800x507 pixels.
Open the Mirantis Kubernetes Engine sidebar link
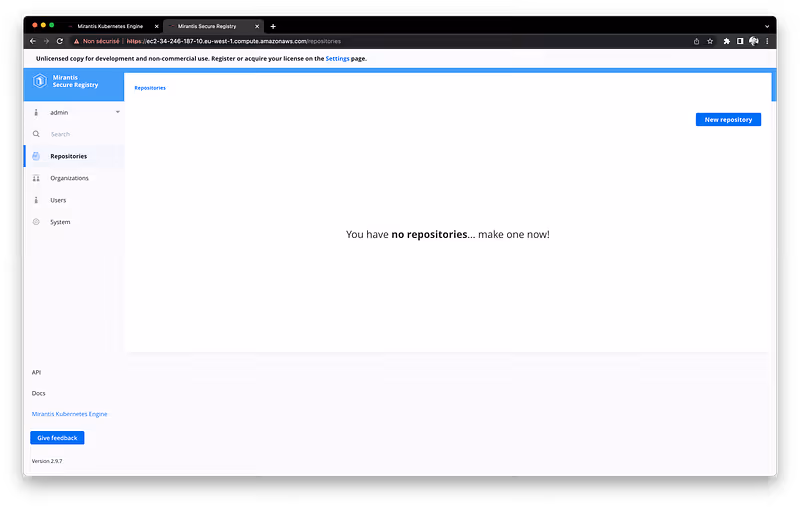tap(69, 413)
